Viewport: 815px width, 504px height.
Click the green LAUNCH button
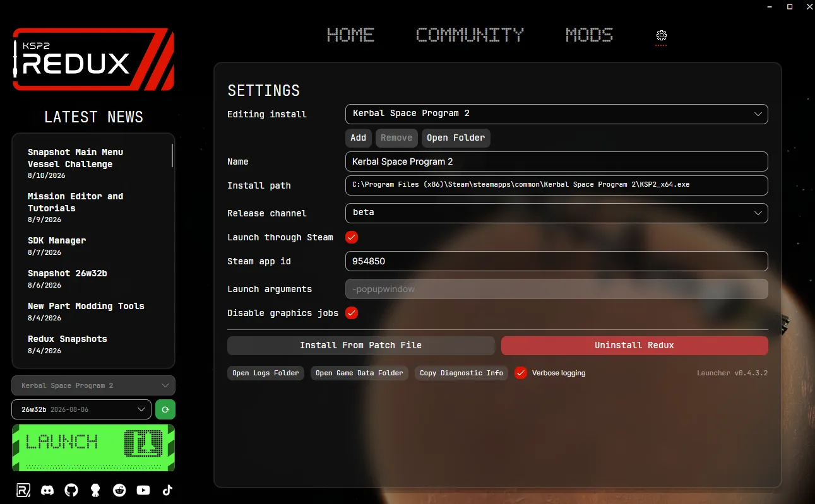pyautogui.click(x=93, y=448)
